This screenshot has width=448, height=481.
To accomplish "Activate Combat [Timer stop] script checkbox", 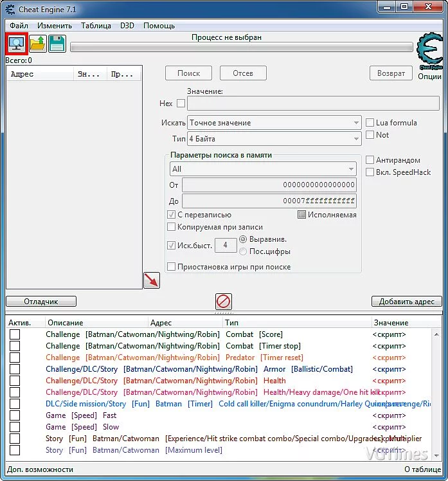I will pyautogui.click(x=15, y=346).
